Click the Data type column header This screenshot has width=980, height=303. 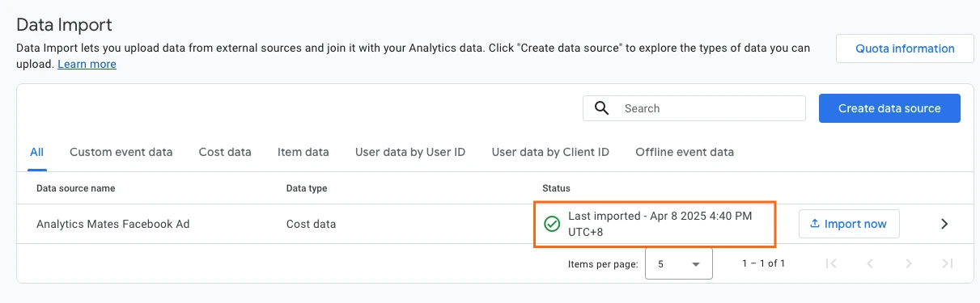point(307,188)
